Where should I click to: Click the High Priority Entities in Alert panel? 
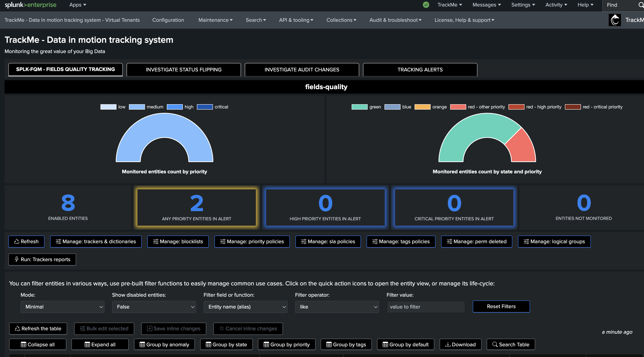click(x=325, y=208)
